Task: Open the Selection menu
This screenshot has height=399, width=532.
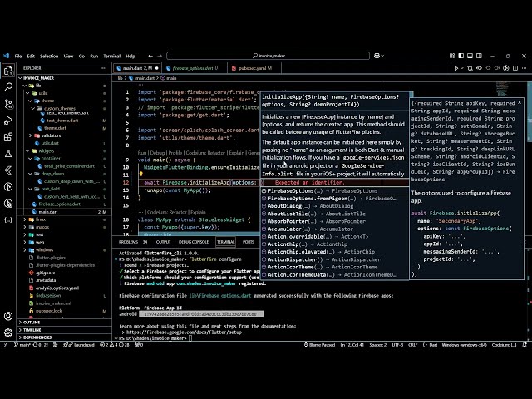Action: (49, 56)
